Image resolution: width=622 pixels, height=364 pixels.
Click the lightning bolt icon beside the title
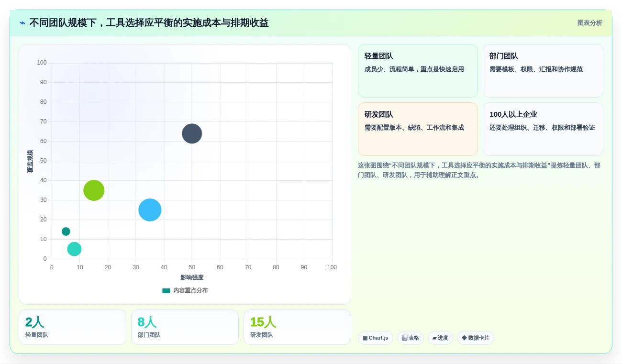(22, 23)
